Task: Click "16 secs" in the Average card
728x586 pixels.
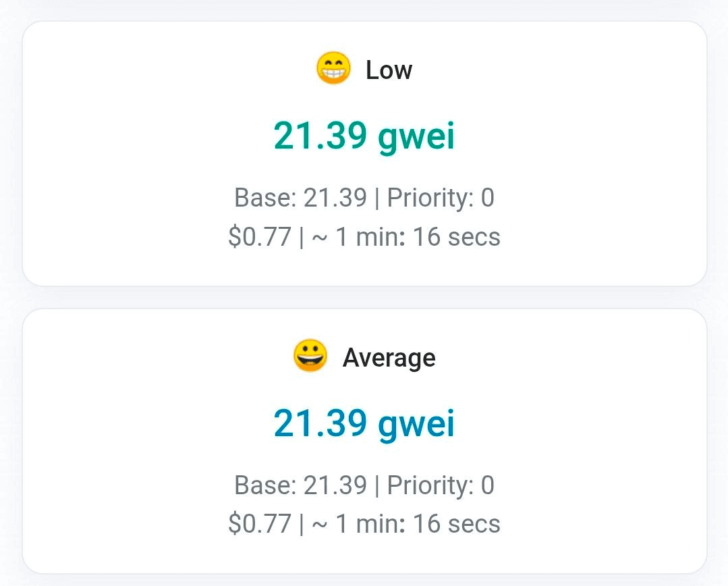Action: (x=457, y=524)
